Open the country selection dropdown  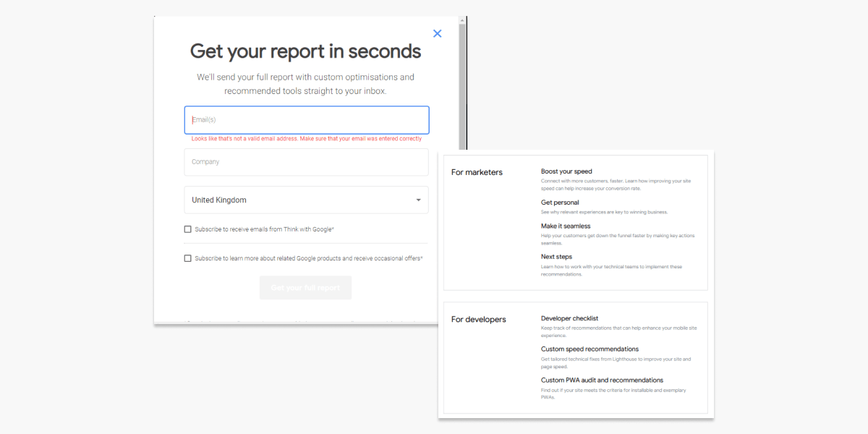point(305,200)
